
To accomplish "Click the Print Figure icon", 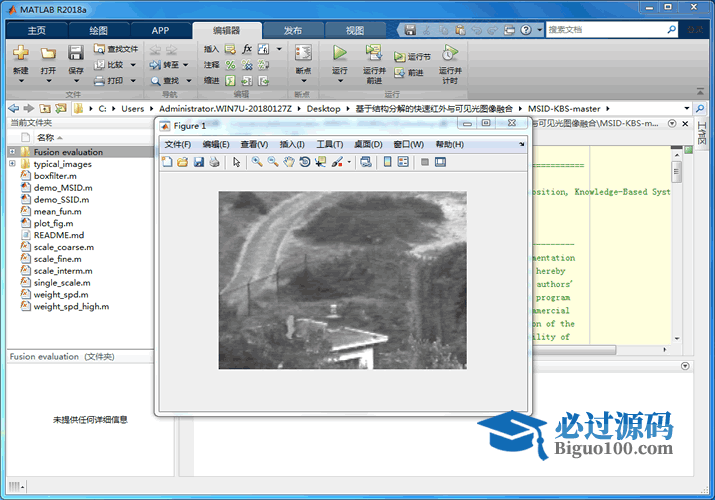I will pyautogui.click(x=214, y=162).
